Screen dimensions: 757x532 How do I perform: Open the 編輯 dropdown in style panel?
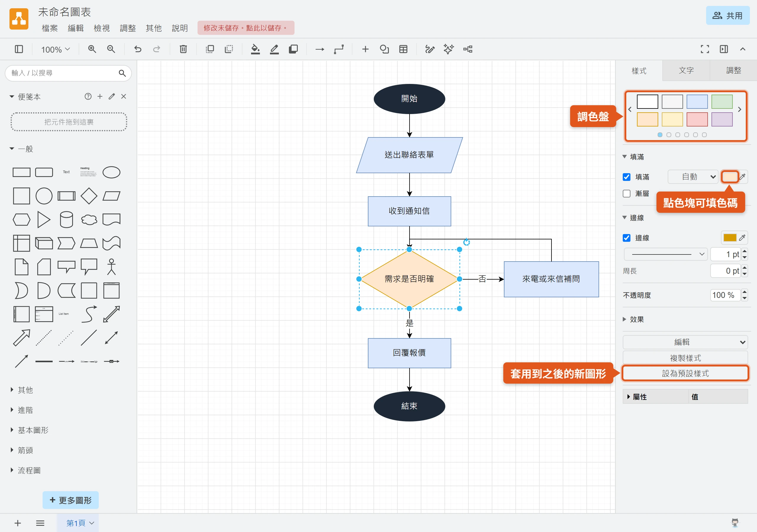pyautogui.click(x=685, y=342)
